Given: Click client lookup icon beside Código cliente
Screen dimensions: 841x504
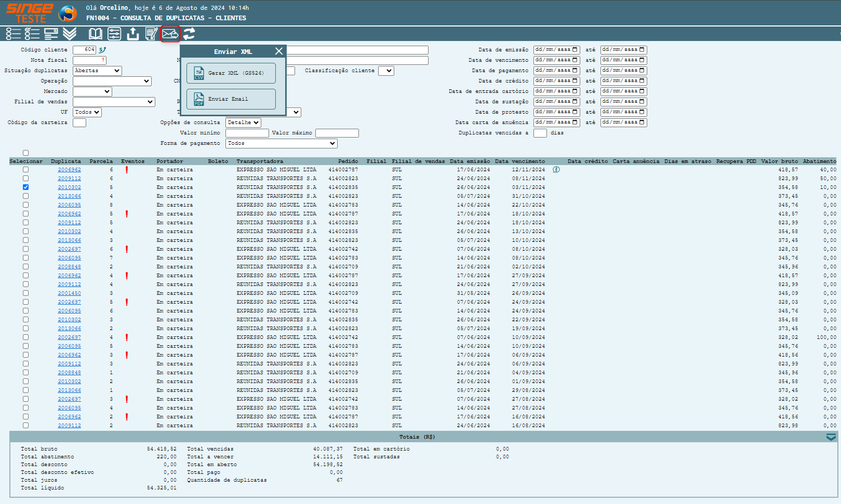Looking at the screenshot, I should click(x=102, y=50).
